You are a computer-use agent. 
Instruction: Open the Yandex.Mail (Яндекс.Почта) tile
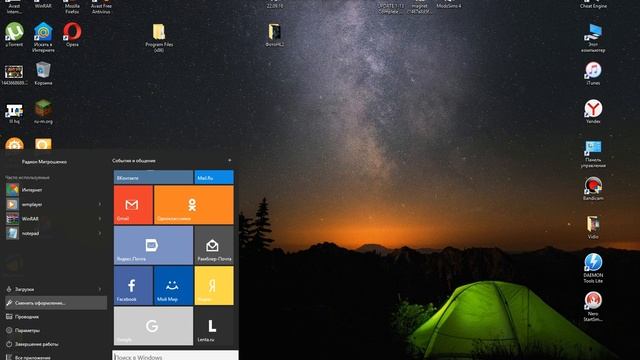pyautogui.click(x=153, y=245)
